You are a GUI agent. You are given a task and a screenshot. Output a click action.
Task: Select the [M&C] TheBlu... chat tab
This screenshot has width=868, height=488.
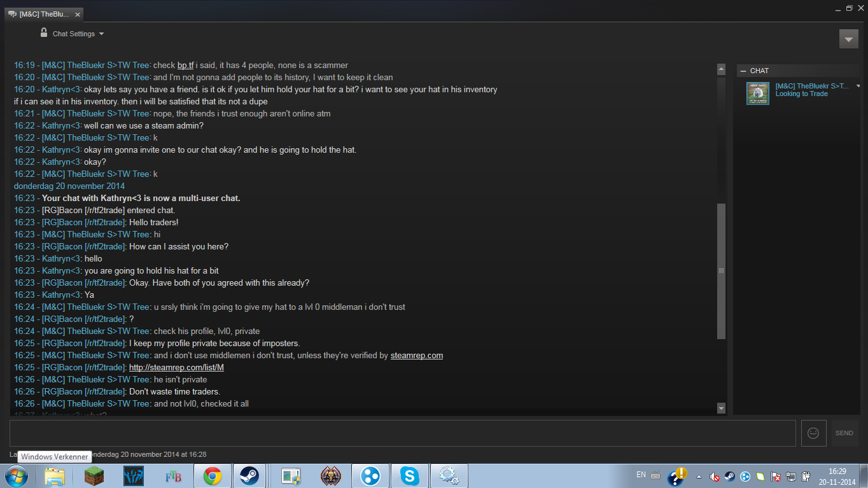coord(44,14)
